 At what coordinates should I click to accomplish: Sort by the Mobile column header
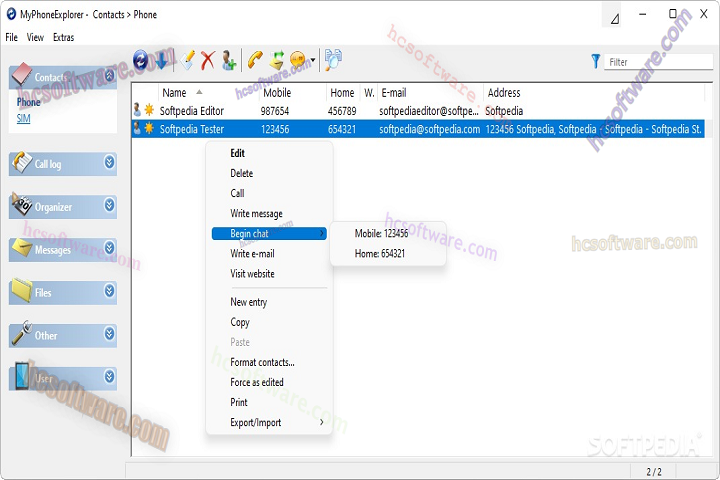pos(293,93)
